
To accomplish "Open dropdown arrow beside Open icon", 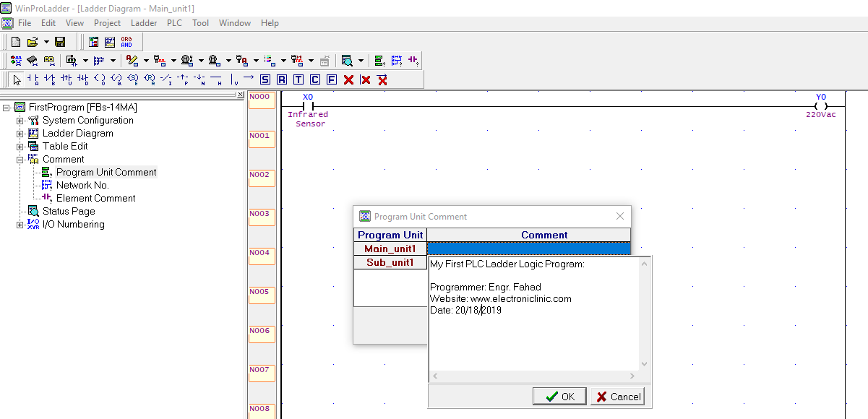I will pos(46,42).
